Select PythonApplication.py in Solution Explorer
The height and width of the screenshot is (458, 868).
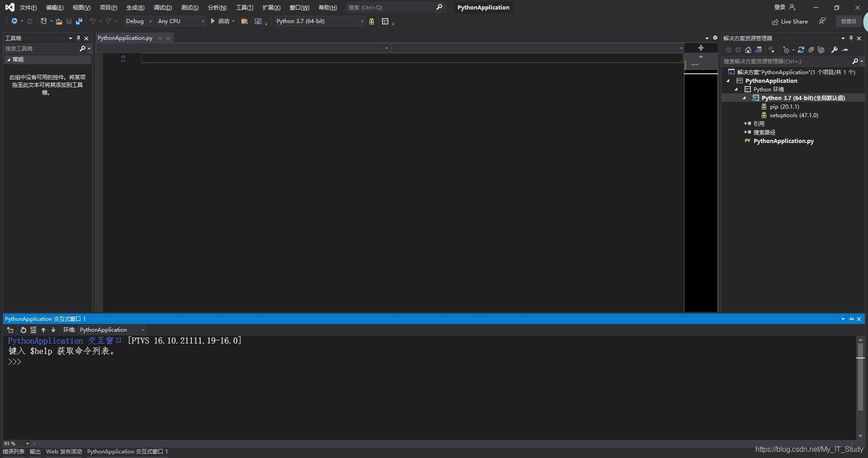783,141
